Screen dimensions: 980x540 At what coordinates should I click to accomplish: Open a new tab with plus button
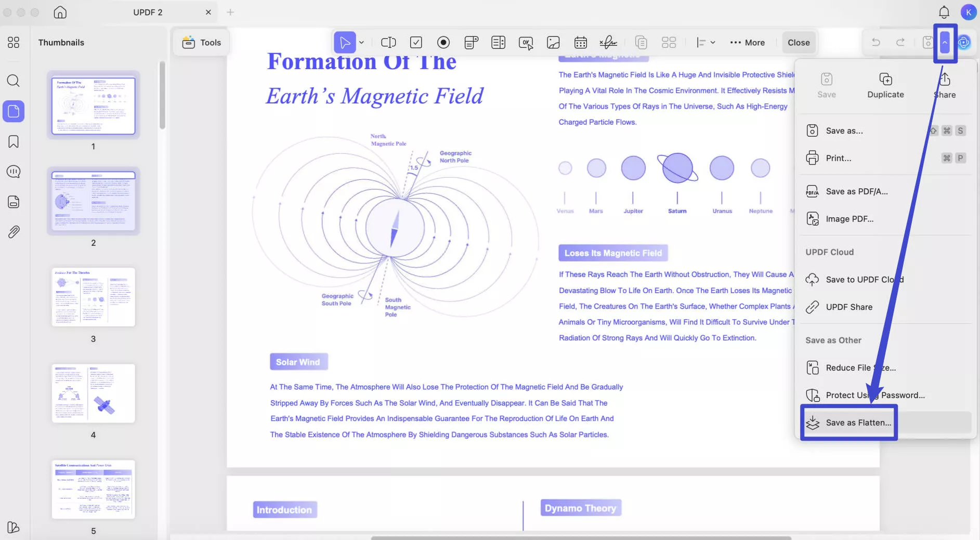click(230, 12)
